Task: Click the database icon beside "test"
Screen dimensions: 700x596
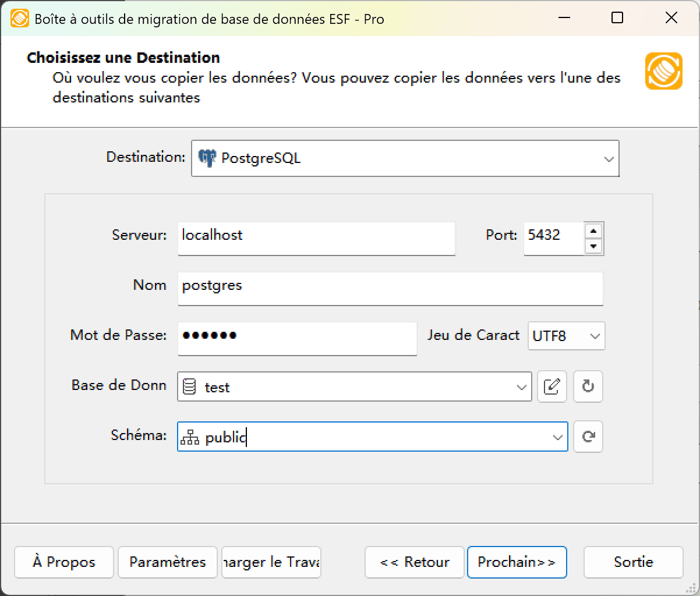Action: click(190, 386)
